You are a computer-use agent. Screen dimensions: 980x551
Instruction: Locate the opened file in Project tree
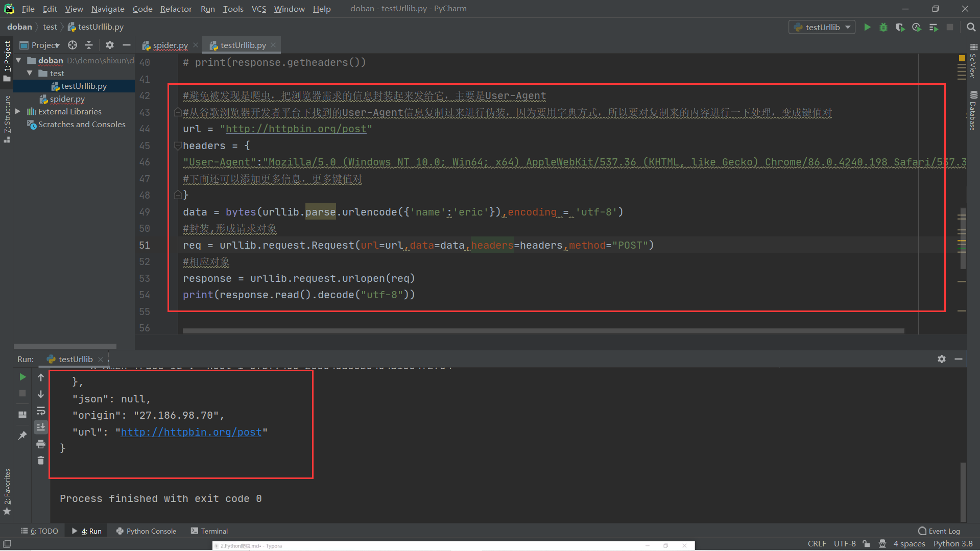tap(73, 45)
